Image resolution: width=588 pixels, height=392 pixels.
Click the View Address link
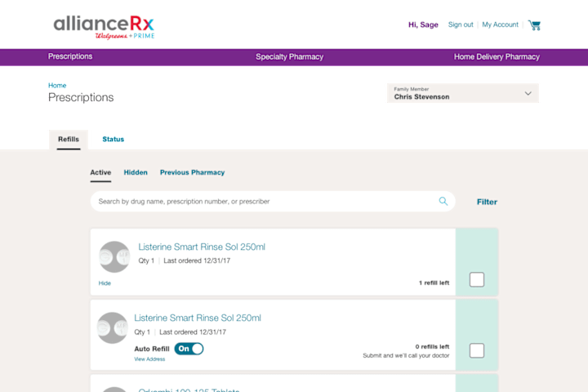149,359
